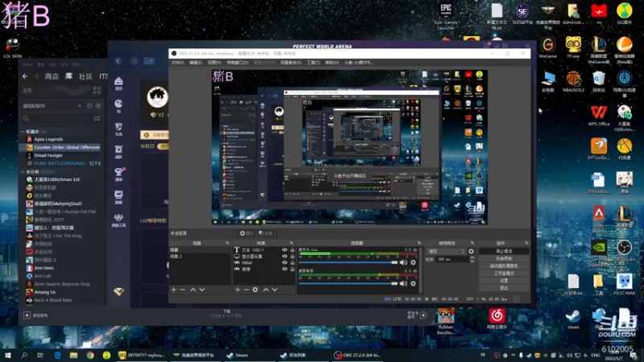Lock the 文本 (GDI+) source
Image resolution: width=644 pixels, height=362 pixels.
coord(292,249)
